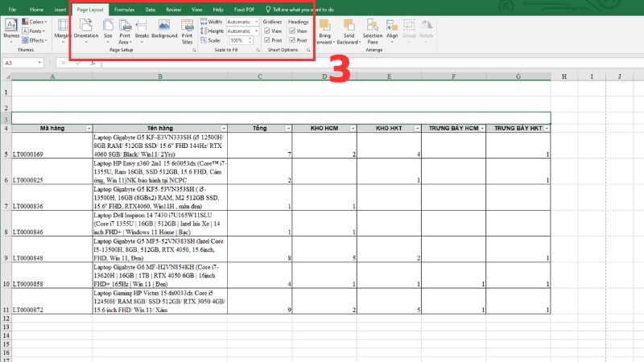Viewport: 644px width, 362px height.
Task: Switch to the Insert tab
Action: click(60, 10)
